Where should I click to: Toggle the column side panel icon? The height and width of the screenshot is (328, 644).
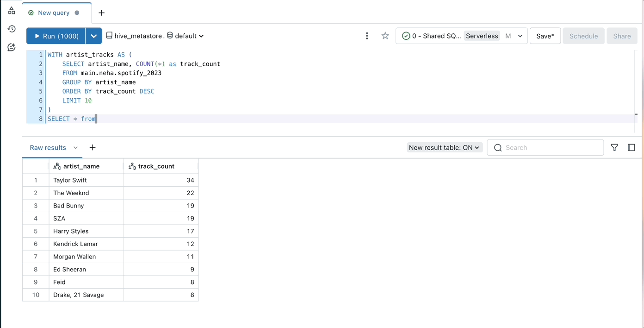(x=632, y=147)
